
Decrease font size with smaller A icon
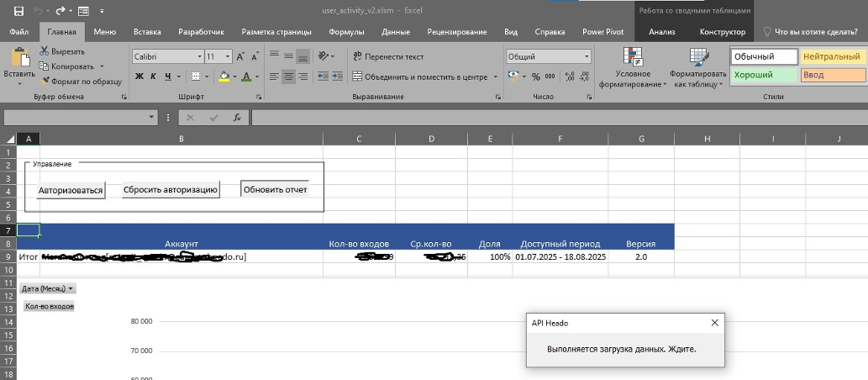point(255,56)
